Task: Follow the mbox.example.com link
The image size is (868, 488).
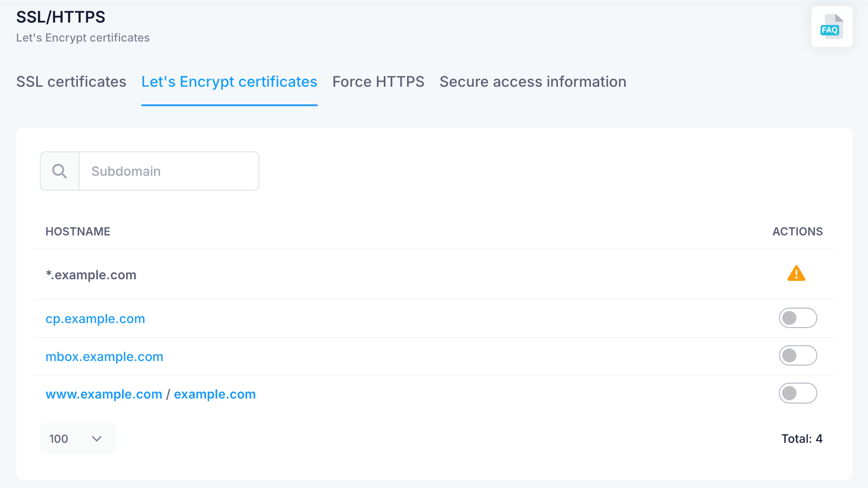Action: point(104,357)
